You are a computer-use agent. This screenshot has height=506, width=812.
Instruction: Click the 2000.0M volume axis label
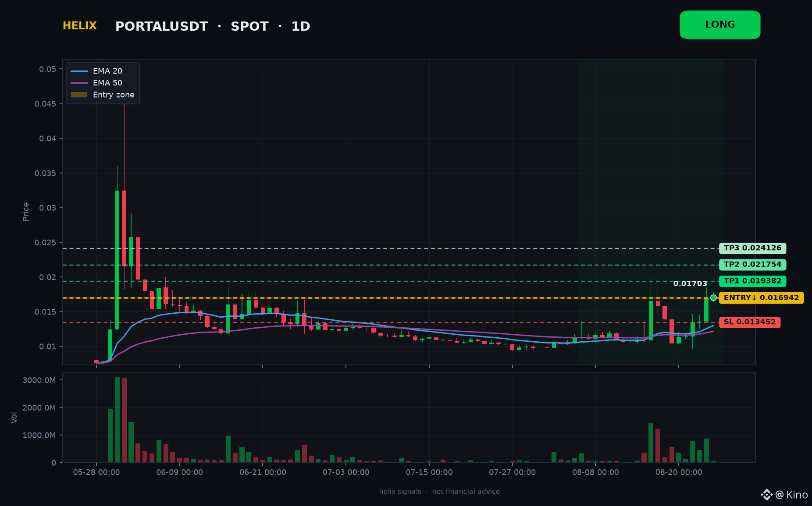39,408
